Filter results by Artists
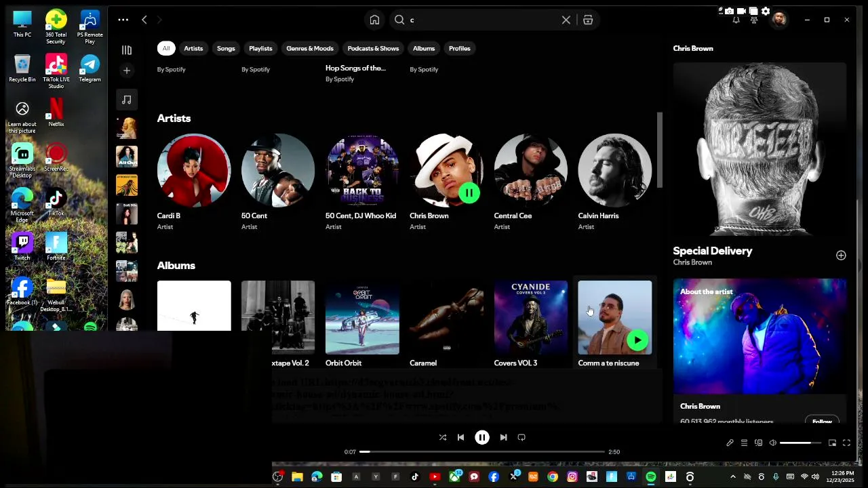This screenshot has width=868, height=488. coord(193,48)
